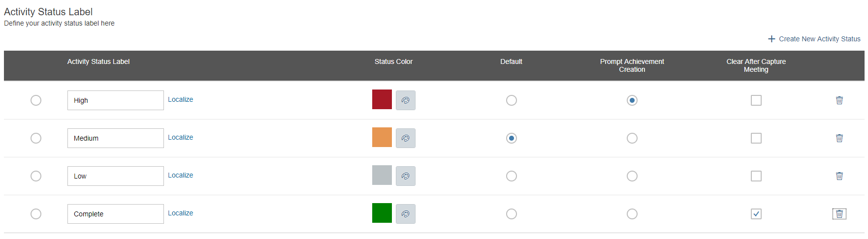Click Create New Activity Status link

coord(814,39)
